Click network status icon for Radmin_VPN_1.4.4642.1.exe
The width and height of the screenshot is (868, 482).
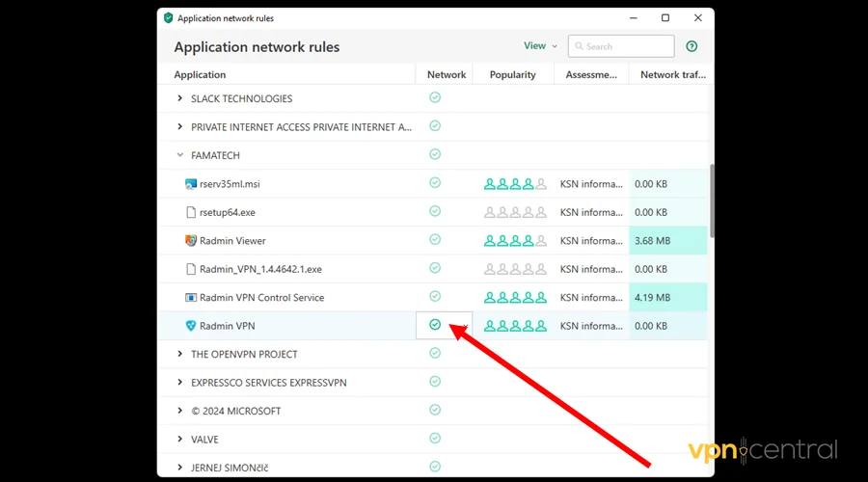tap(435, 268)
